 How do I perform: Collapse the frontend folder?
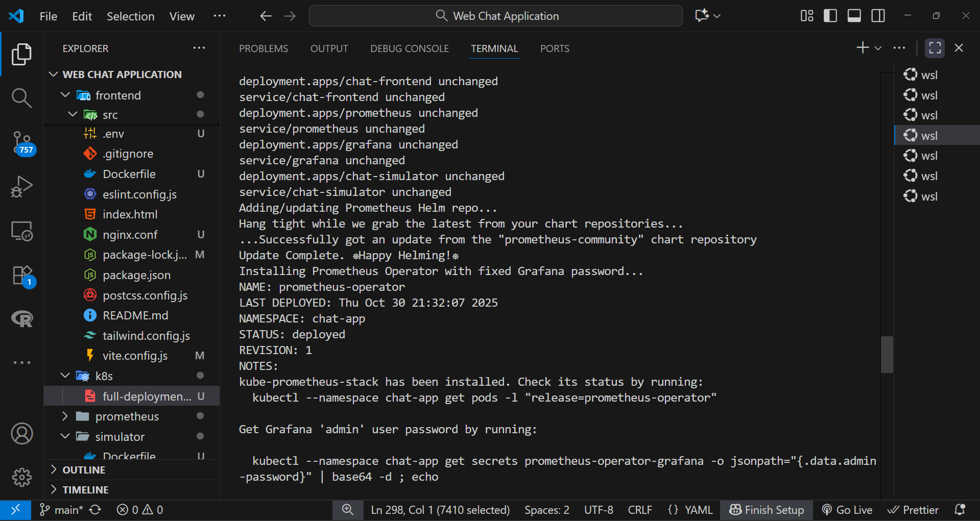[x=65, y=95]
